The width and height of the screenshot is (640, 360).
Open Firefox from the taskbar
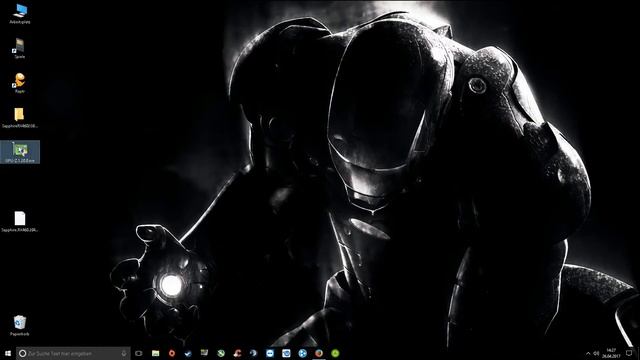(319, 353)
